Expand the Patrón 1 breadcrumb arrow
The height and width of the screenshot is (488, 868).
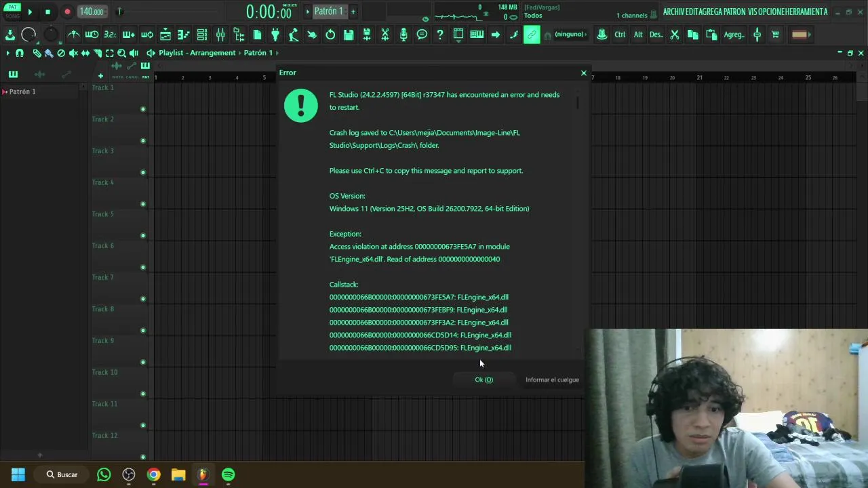[277, 53]
